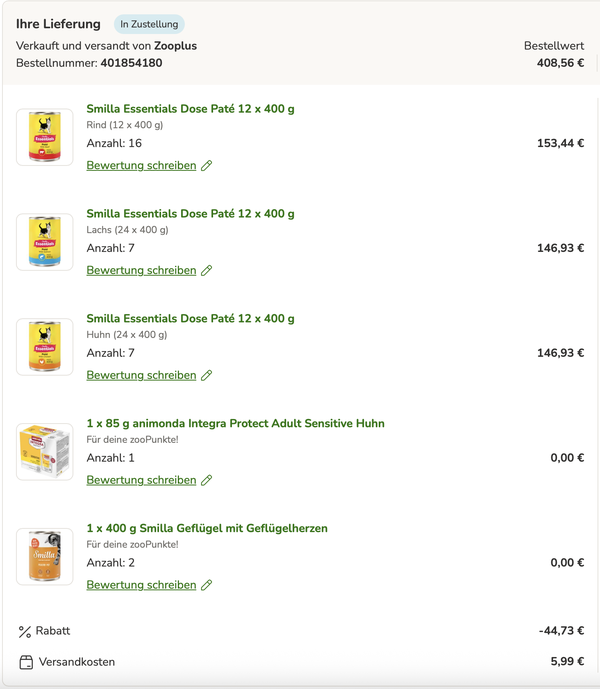Screen dimensions: 600x689
Task: Open animonda Integra Protect Adult Sensitive link
Action: 236,423
